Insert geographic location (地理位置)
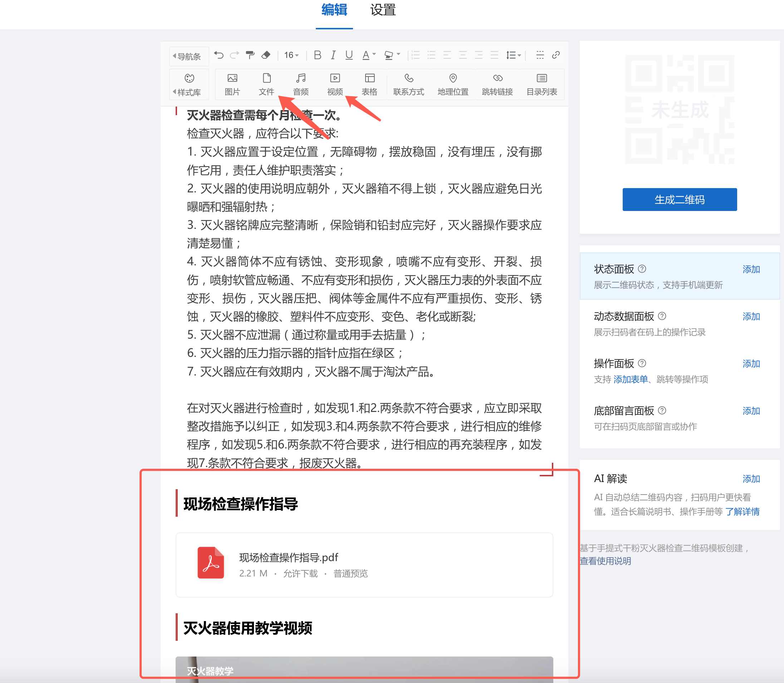The width and height of the screenshot is (784, 683). click(x=453, y=84)
